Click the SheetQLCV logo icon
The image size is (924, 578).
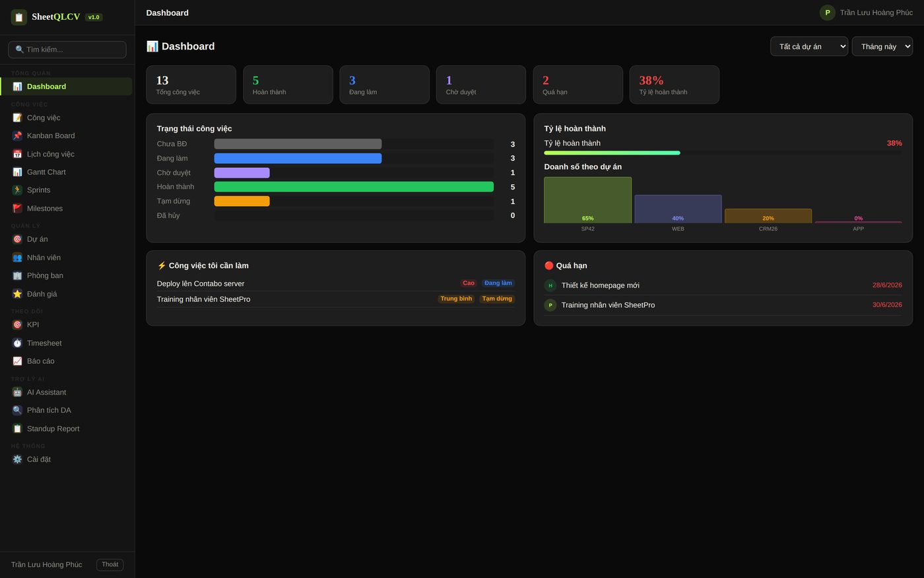tap(19, 17)
